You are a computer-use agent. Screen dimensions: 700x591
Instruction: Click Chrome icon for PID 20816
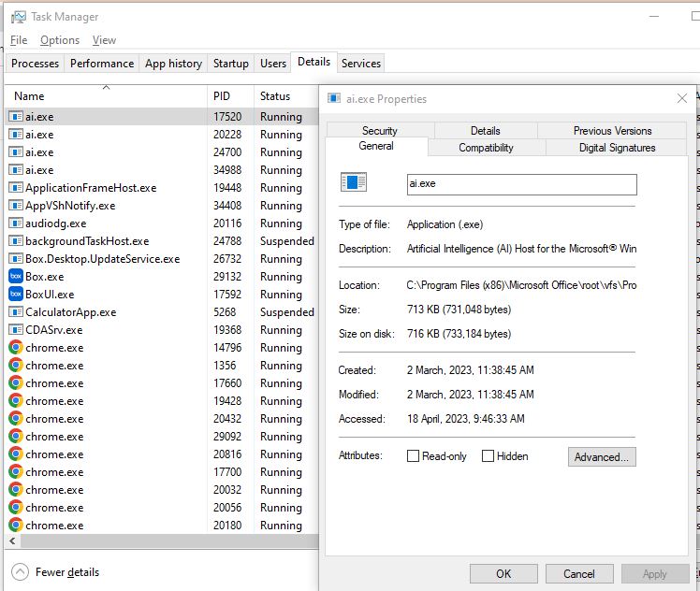point(16,454)
